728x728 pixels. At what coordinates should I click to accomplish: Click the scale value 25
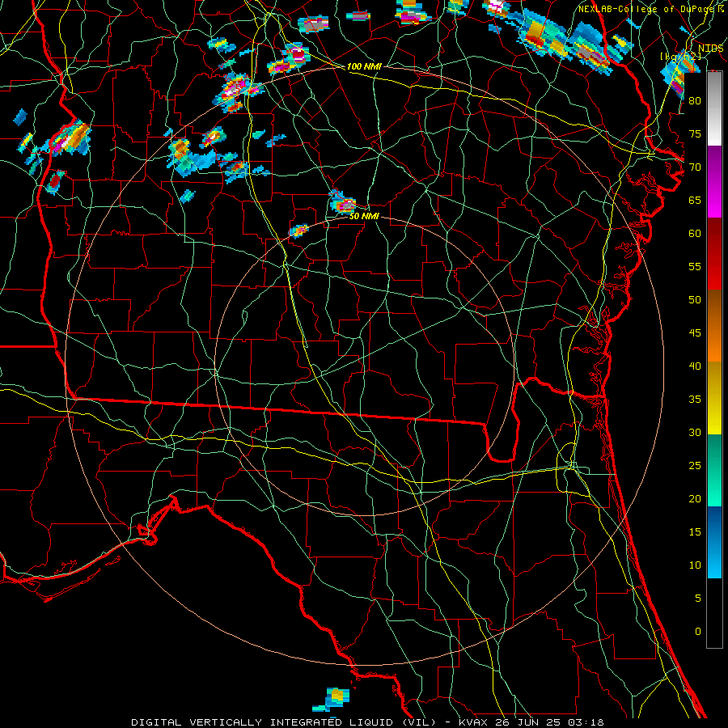click(695, 466)
